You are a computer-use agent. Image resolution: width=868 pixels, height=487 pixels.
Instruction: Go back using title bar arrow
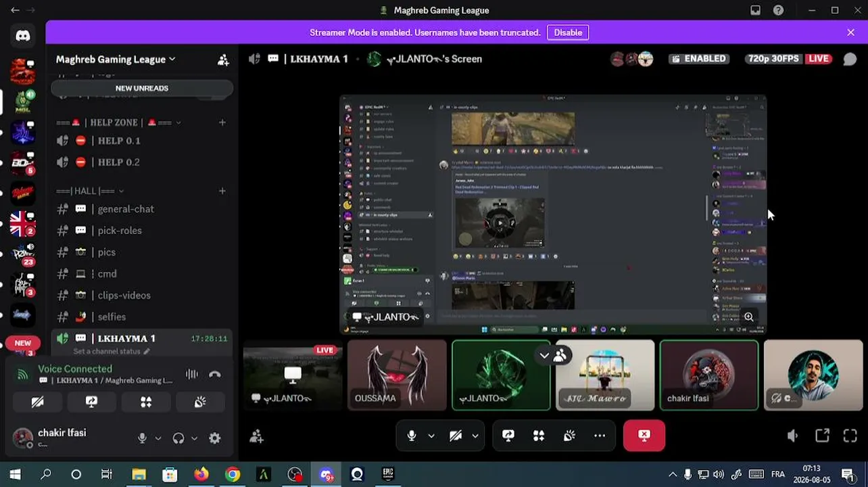(x=15, y=10)
